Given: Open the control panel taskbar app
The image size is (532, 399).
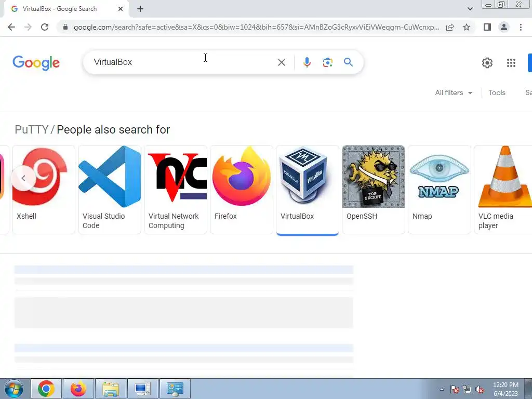Looking at the screenshot, I should click(175, 389).
